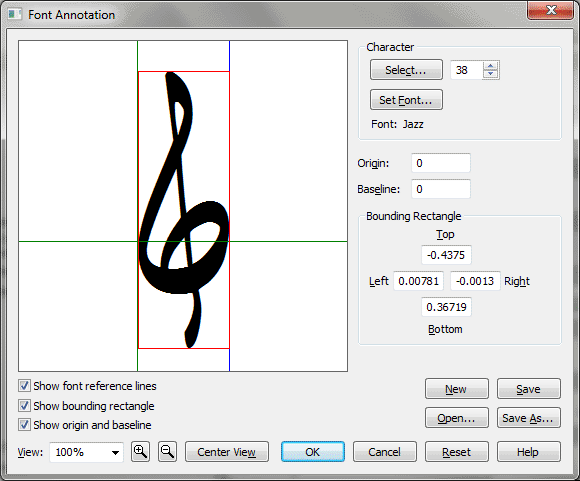580x481 pixels.
Task: Click the zoom in magnifier icon
Action: 140,451
